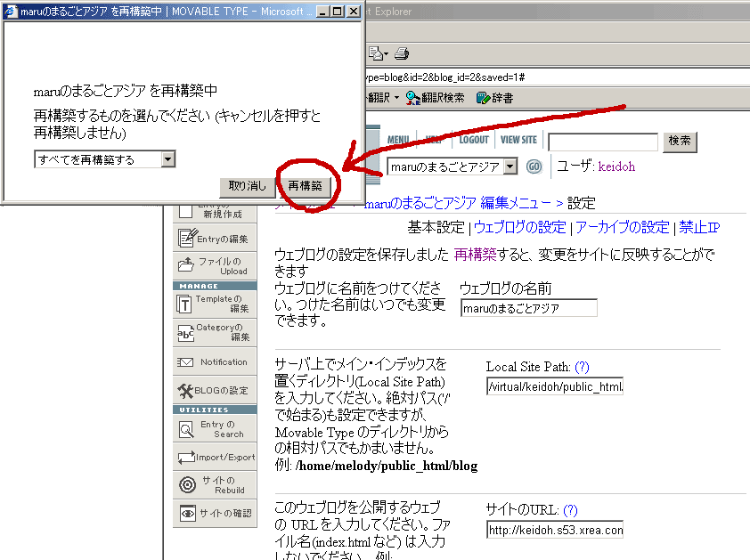
Task: Click the Entryの Search magnifier icon
Action: (x=186, y=429)
